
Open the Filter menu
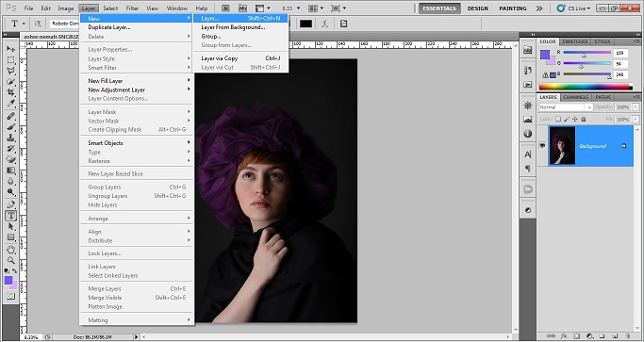click(132, 8)
